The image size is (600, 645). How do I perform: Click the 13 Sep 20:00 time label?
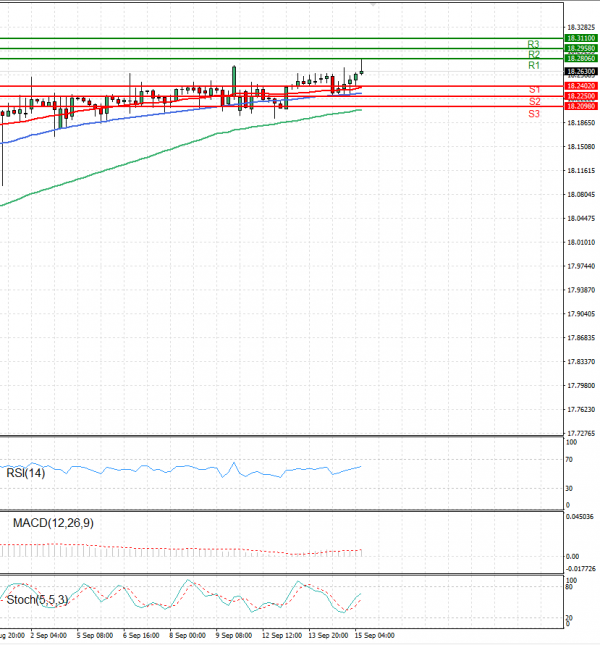(328, 636)
